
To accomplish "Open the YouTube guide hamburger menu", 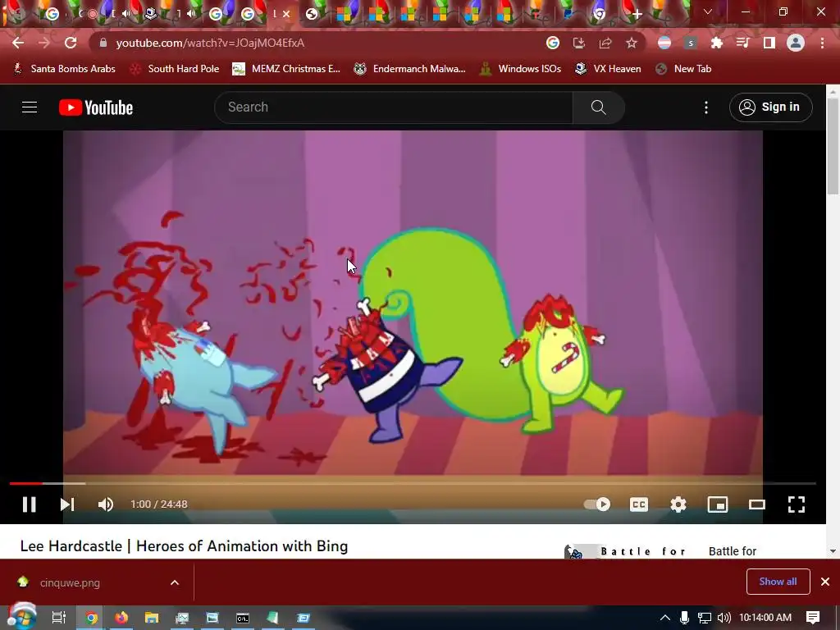I will pos(30,107).
